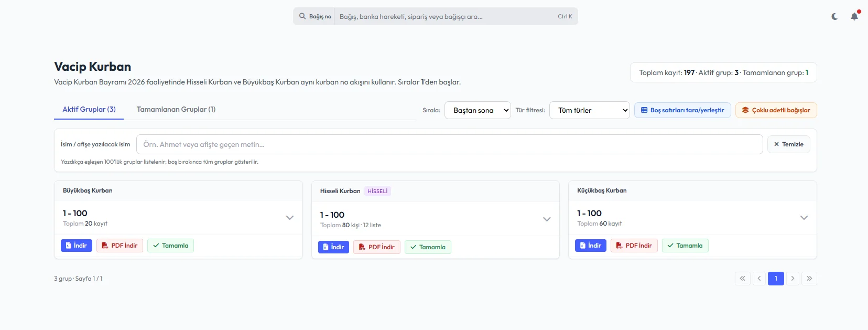Click the Toplam kayıt: 197 summary
The image size is (868, 330).
(x=667, y=73)
